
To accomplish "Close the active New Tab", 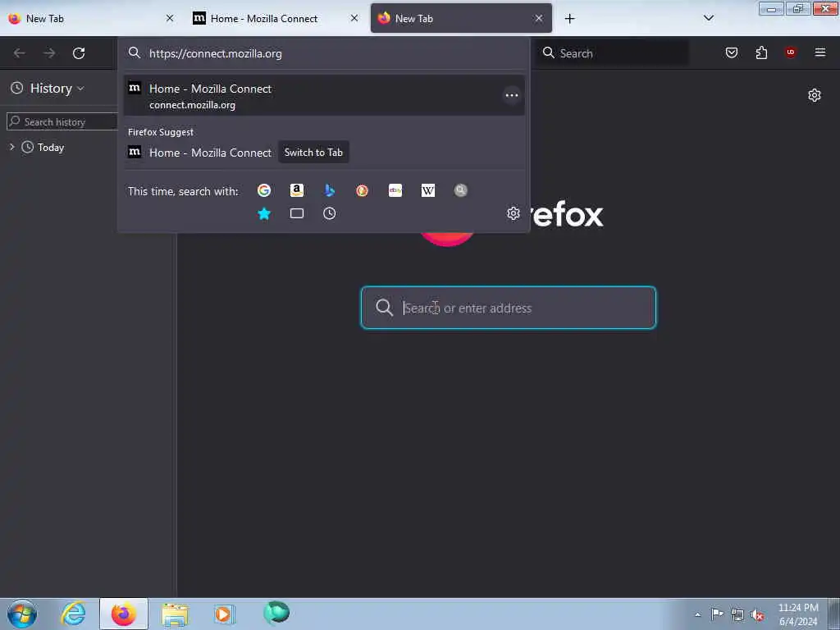I will click(x=538, y=18).
